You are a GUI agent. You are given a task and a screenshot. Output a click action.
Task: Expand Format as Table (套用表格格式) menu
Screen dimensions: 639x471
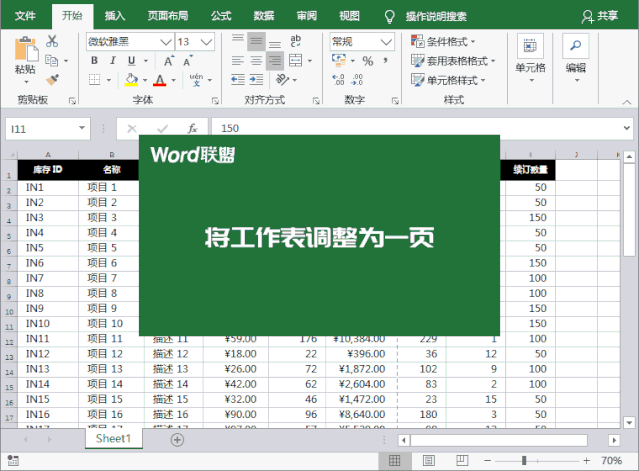pyautogui.click(x=453, y=61)
